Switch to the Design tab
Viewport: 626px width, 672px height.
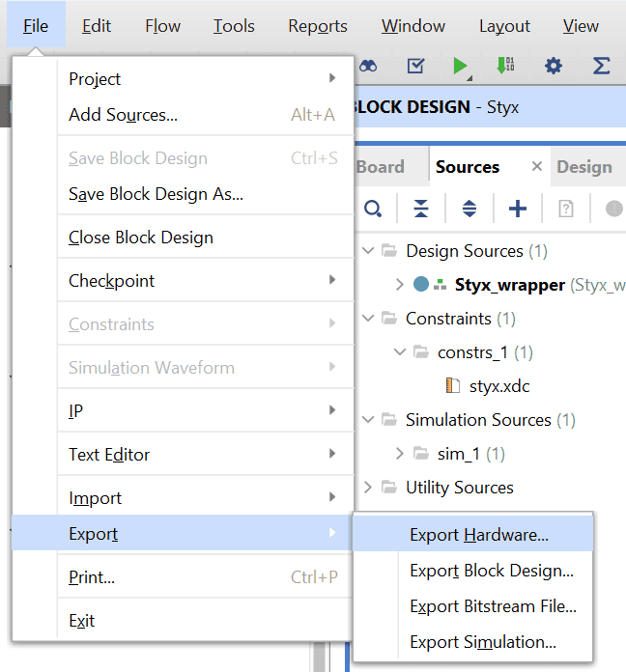pos(584,167)
